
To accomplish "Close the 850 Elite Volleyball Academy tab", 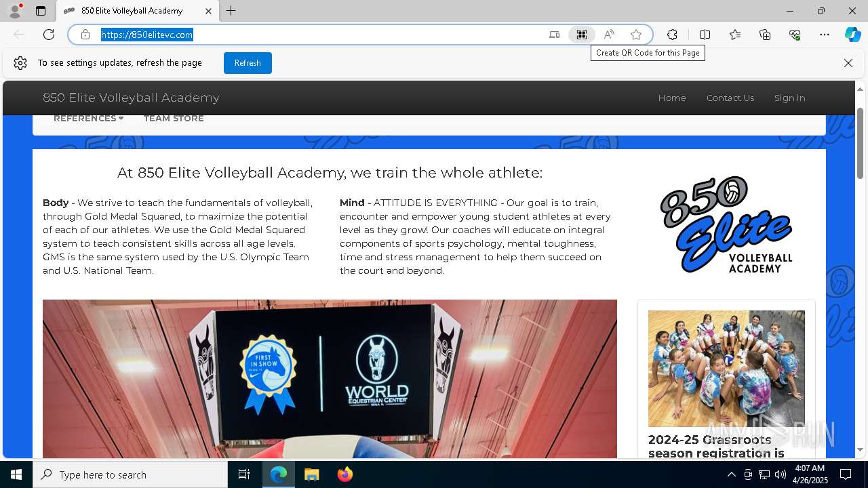I will coord(208,11).
